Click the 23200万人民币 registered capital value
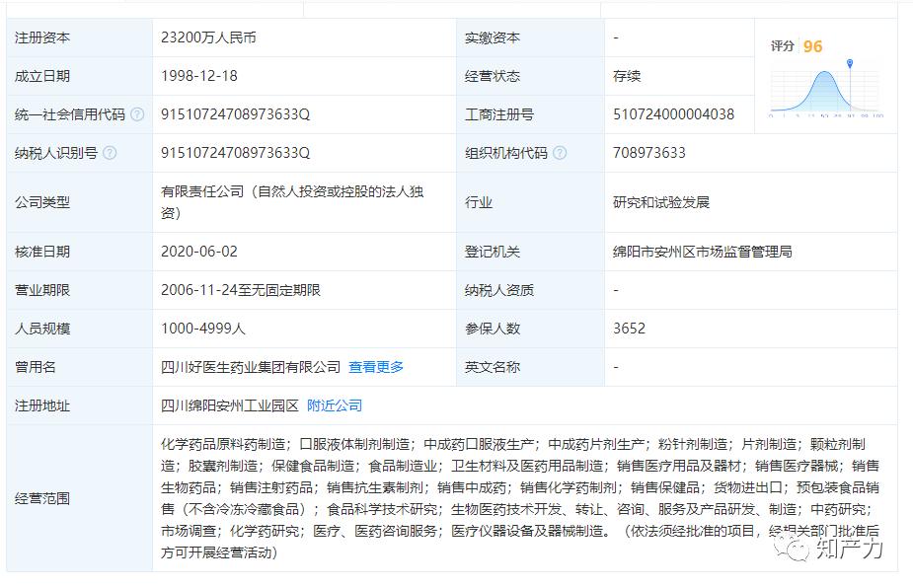Image resolution: width=913 pixels, height=588 pixels. (x=208, y=37)
